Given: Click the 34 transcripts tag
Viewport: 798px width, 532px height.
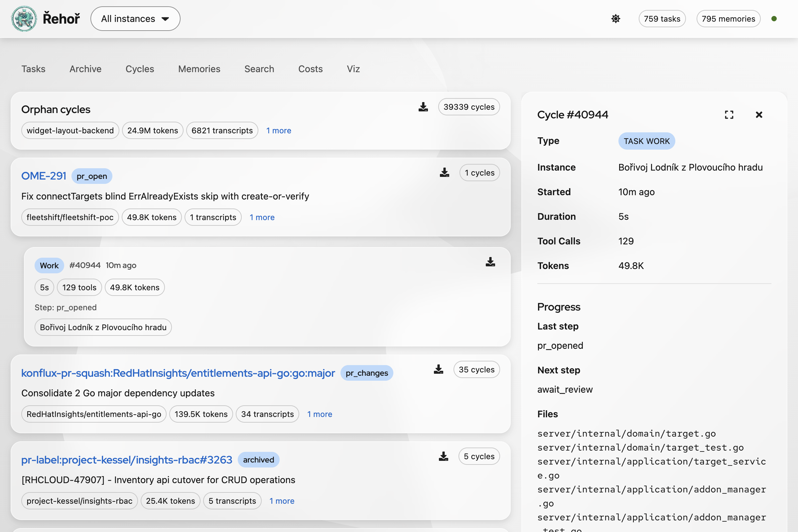Looking at the screenshot, I should pos(267,414).
